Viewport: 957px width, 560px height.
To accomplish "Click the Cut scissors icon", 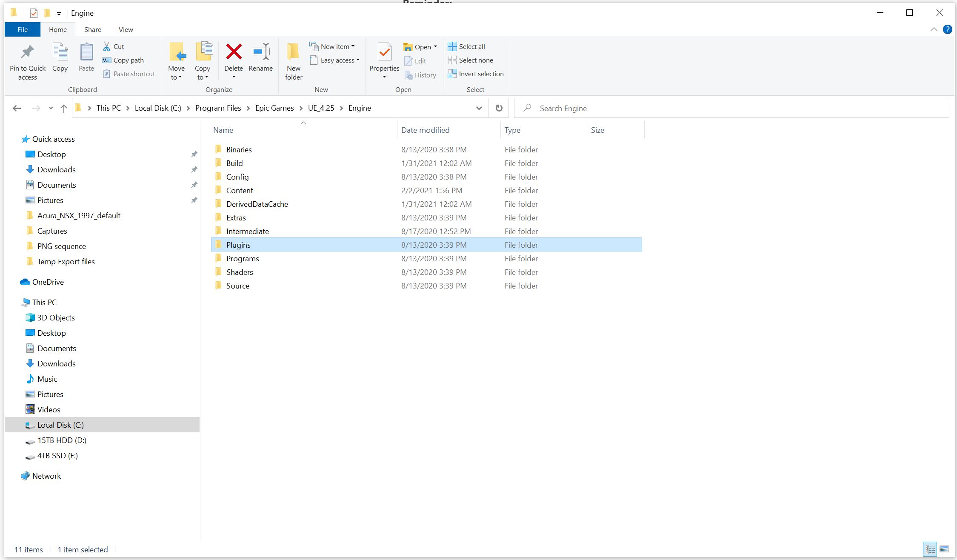I will pyautogui.click(x=107, y=46).
